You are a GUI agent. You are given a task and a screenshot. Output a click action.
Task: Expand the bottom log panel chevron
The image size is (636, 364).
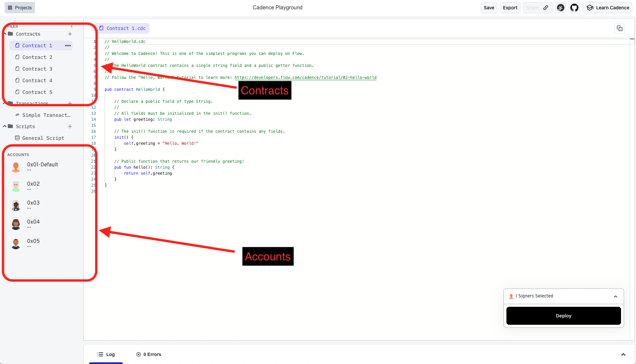(623, 354)
